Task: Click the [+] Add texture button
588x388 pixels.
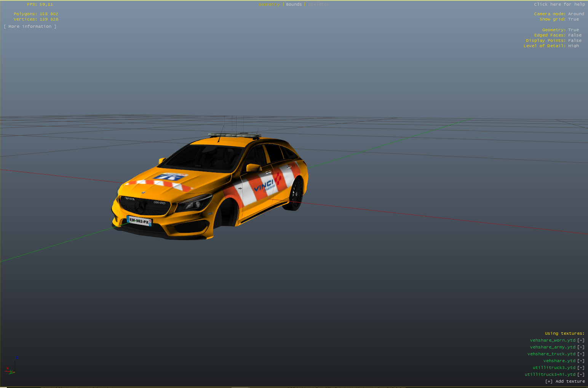Action: [565, 382]
